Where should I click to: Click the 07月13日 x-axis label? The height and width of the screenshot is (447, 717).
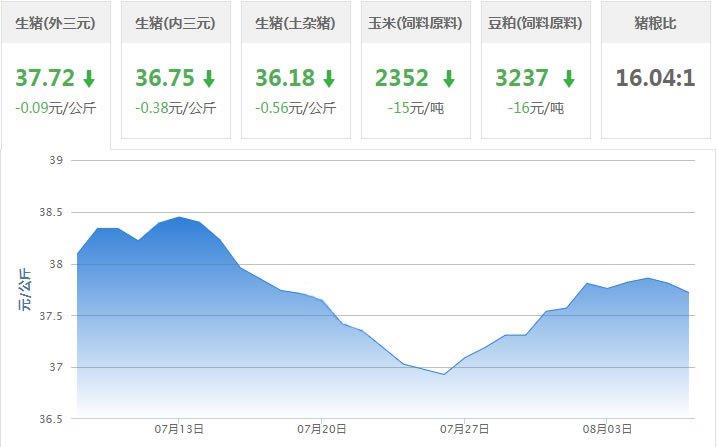coord(179,429)
